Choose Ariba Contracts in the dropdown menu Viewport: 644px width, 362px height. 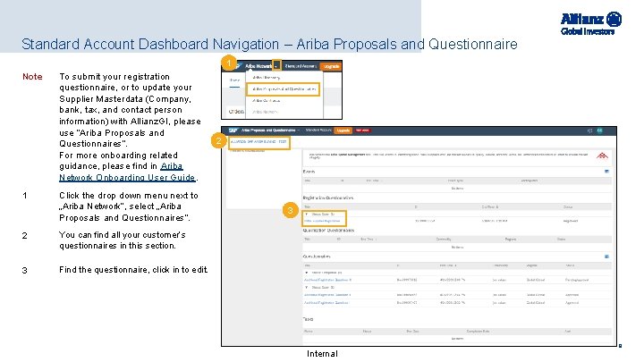click(267, 100)
